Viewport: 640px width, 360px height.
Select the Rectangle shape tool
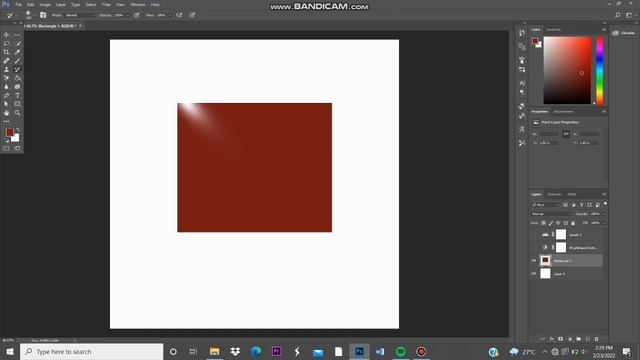click(17, 104)
